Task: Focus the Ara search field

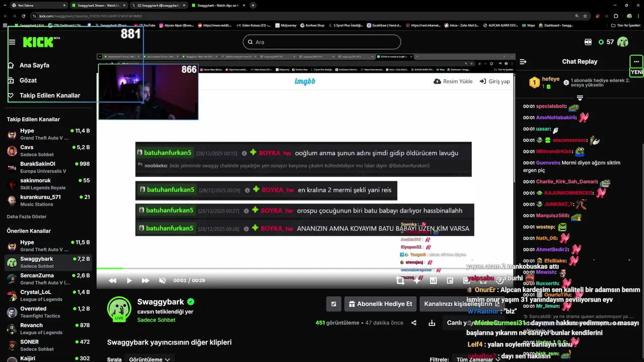Action: click(322, 42)
